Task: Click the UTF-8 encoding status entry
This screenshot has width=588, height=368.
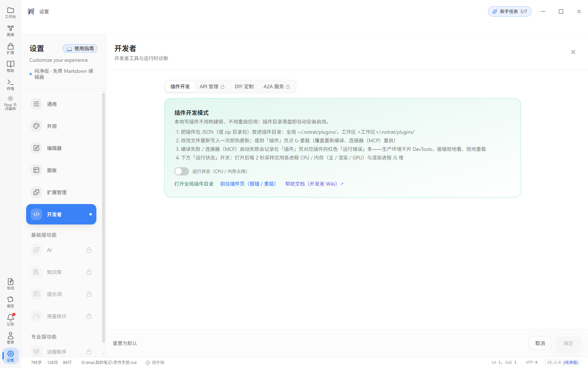Action: tap(532, 362)
